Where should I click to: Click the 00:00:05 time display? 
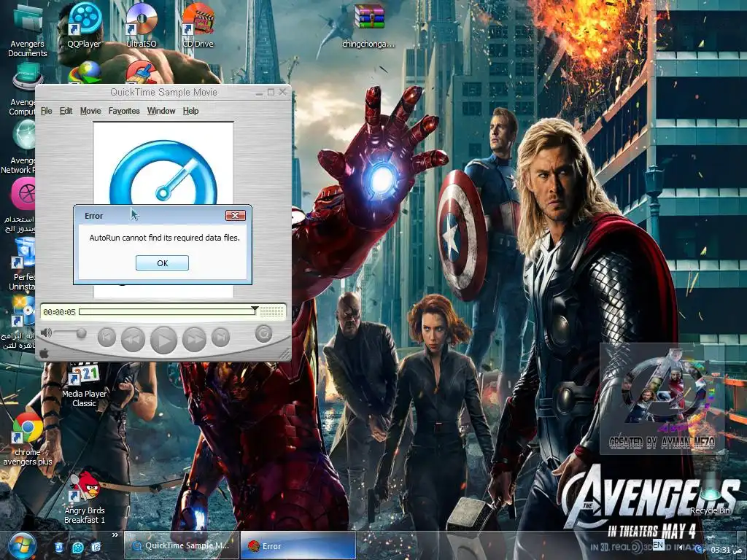(59, 312)
